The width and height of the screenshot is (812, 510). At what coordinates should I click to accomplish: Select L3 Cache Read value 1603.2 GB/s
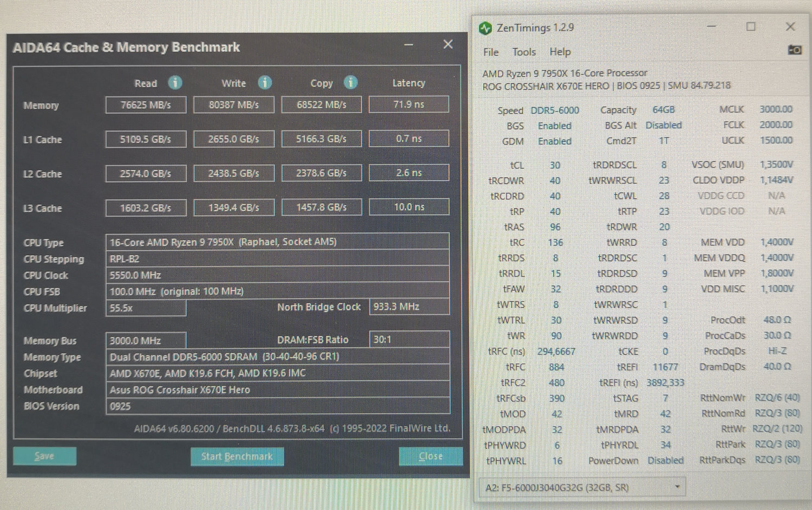click(146, 208)
